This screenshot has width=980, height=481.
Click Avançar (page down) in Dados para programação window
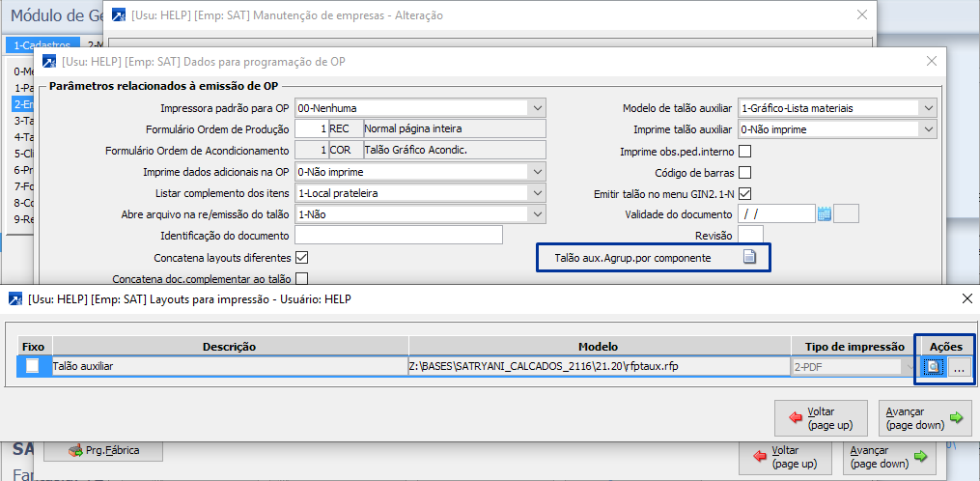click(x=889, y=457)
